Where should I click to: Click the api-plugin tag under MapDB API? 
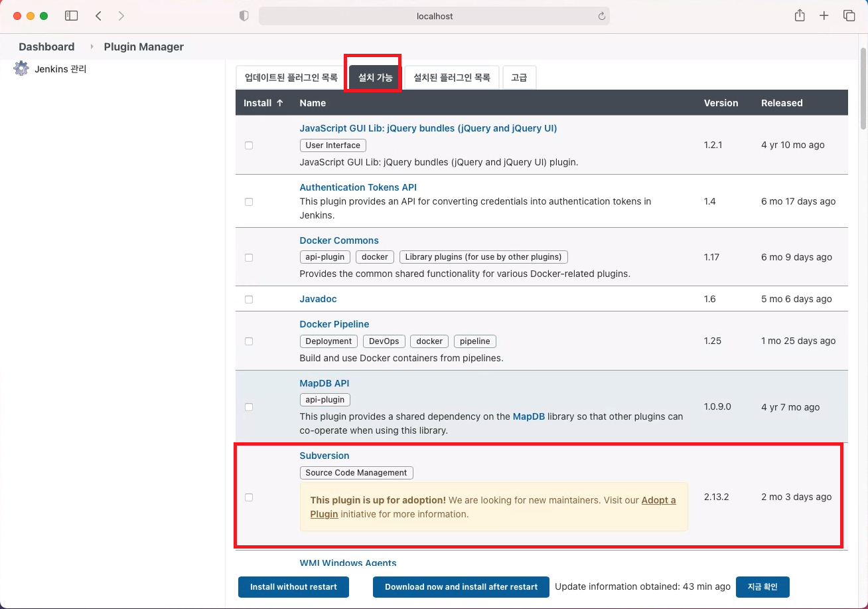pos(325,400)
